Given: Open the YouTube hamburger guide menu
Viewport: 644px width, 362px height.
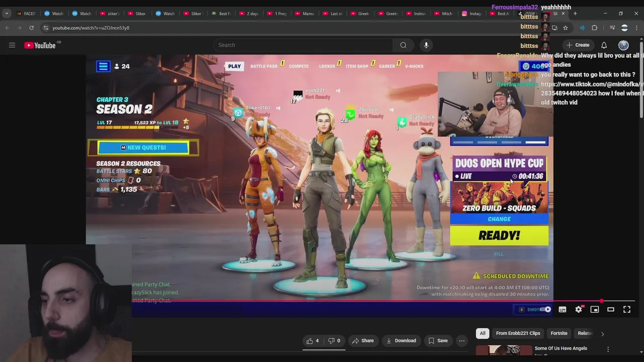Looking at the screenshot, I should pos(12,45).
